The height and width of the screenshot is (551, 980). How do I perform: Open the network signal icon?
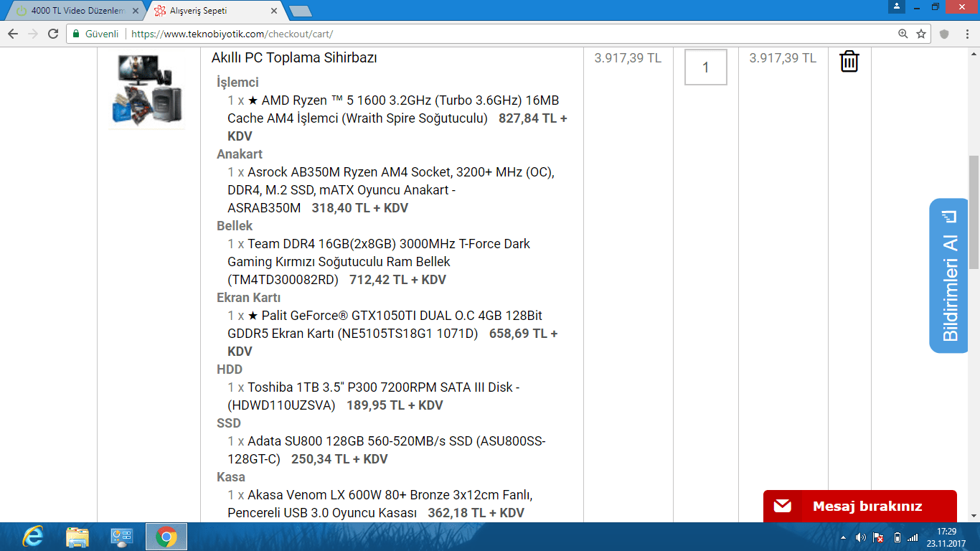click(913, 537)
